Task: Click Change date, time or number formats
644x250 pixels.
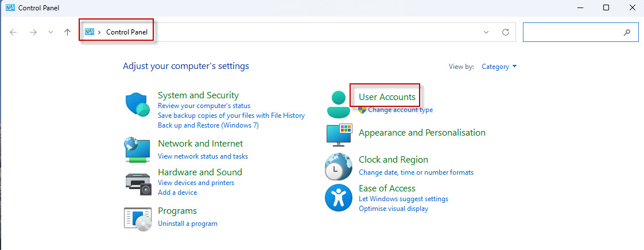Action: click(416, 172)
